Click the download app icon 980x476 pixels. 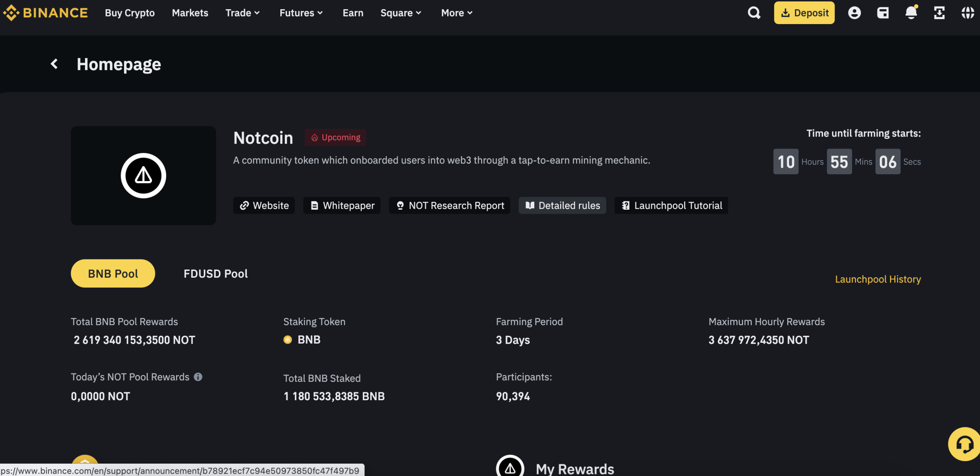(x=939, y=13)
